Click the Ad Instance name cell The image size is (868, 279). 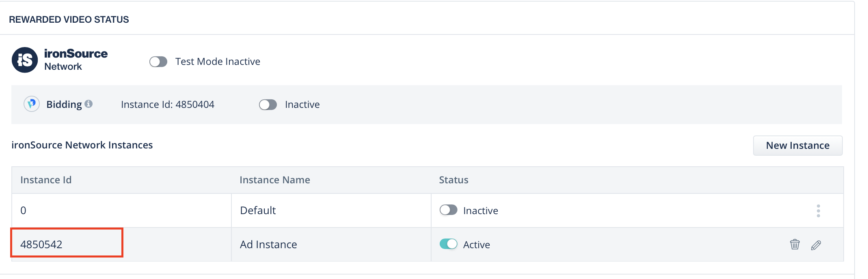(x=268, y=245)
